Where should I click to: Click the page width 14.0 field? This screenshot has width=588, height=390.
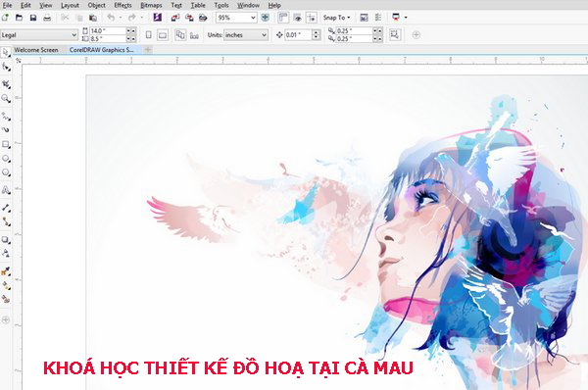tap(107, 30)
